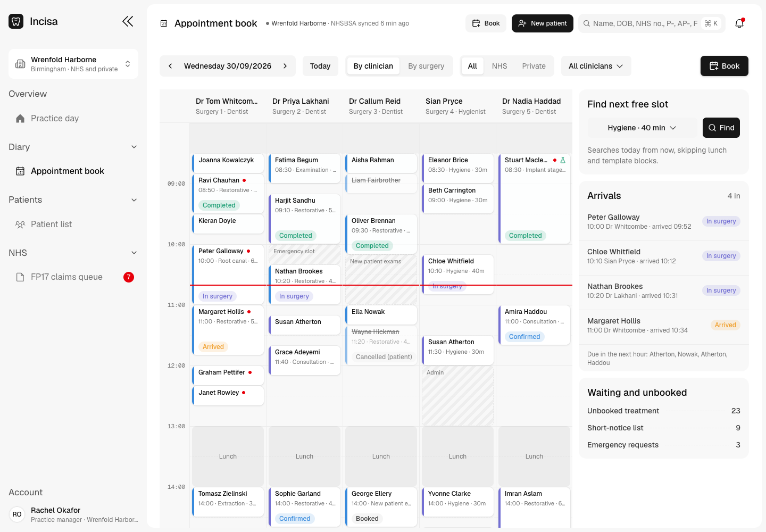766x532 pixels.
Task: Open Oliver Brennan 09:30 appointment
Action: click(381, 234)
